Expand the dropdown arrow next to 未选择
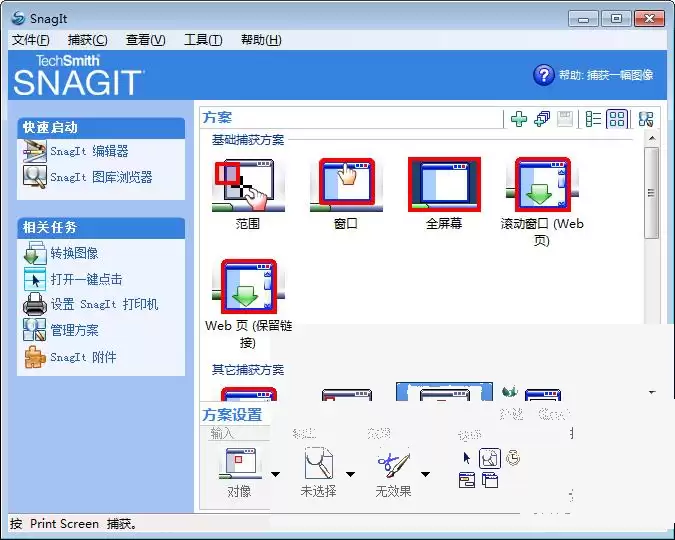Image resolution: width=675 pixels, height=540 pixels. click(x=350, y=474)
